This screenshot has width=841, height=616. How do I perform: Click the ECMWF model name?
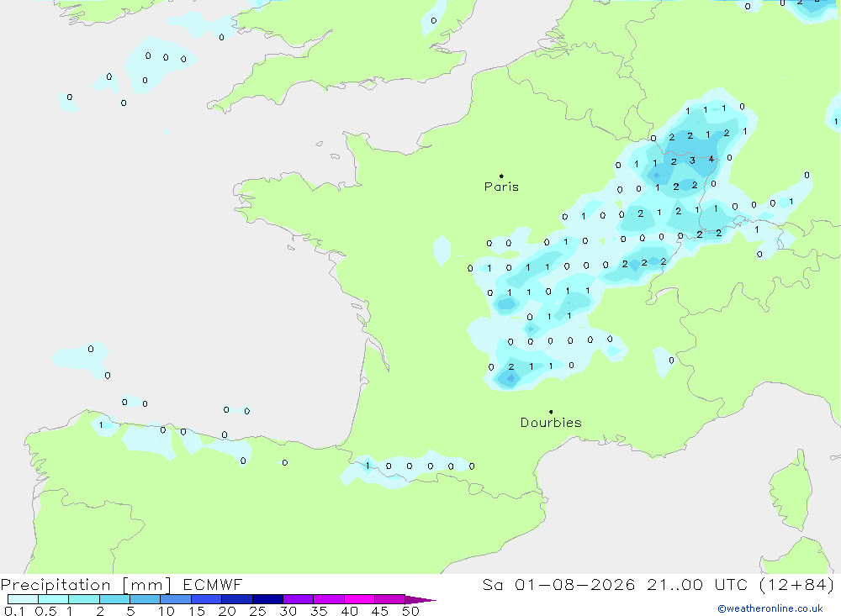(213, 585)
